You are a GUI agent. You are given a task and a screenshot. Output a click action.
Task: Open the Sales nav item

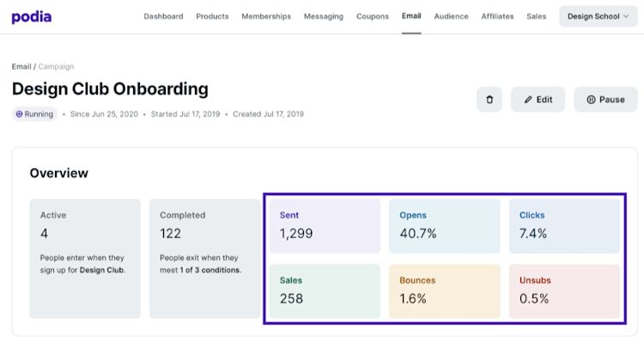pyautogui.click(x=537, y=16)
